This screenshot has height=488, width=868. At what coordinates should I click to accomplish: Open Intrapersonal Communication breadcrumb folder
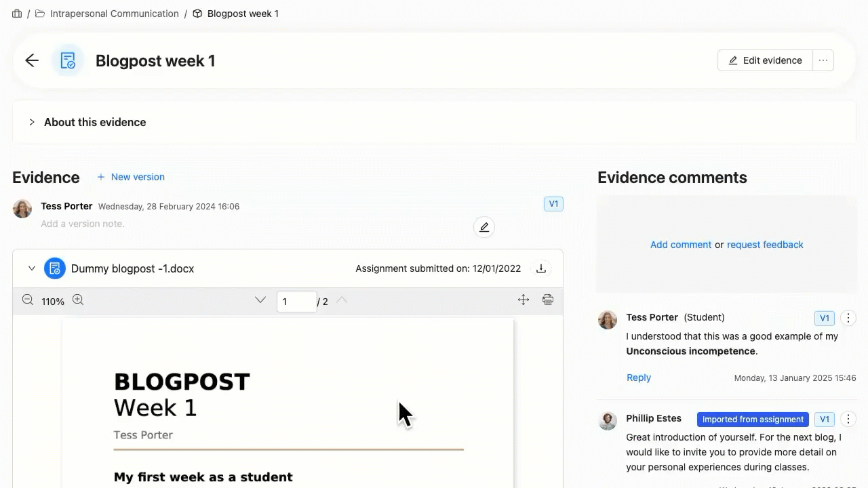coord(107,14)
